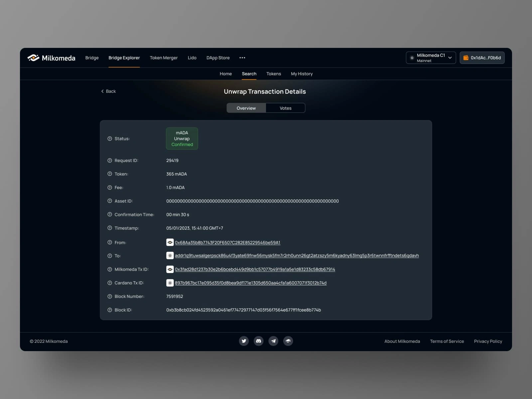Click the wallet icon for 0x1dAc..F0b6d
Image resolution: width=532 pixels, height=399 pixels.
(466, 58)
